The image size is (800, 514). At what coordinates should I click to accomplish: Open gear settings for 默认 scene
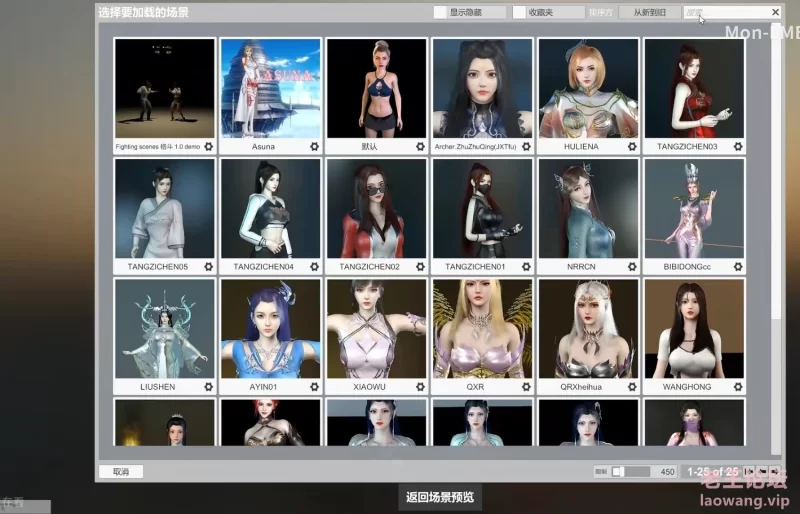tap(420, 146)
